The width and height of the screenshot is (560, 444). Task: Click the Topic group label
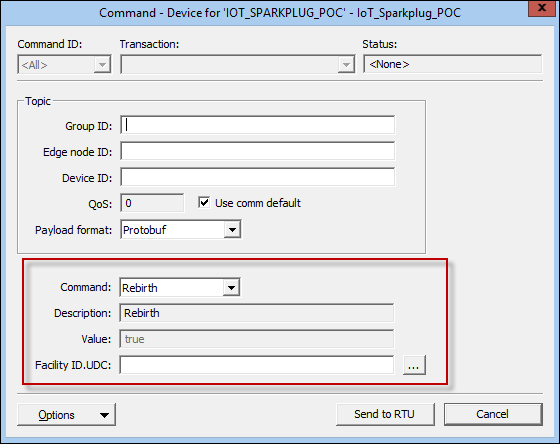point(38,101)
